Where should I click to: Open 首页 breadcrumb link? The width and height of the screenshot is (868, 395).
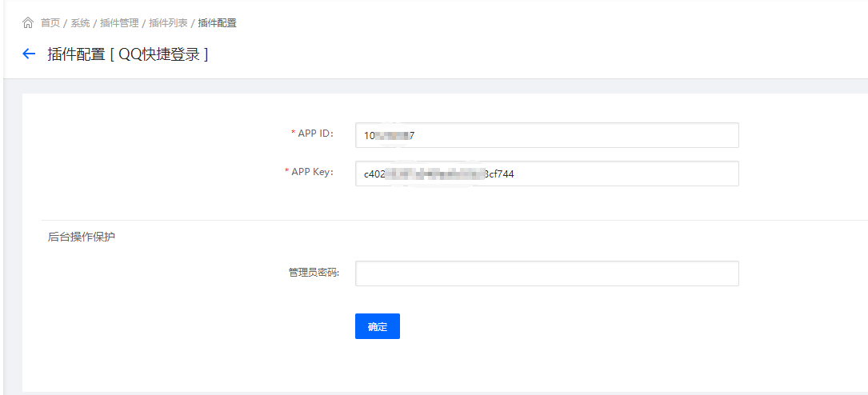(50, 22)
